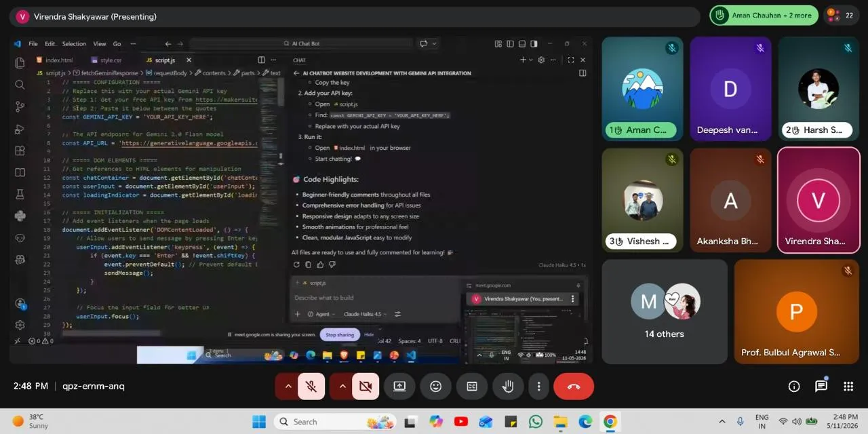Viewport: 868px width, 434px height.
Task: Send a reaction with the emoji button
Action: click(435, 387)
